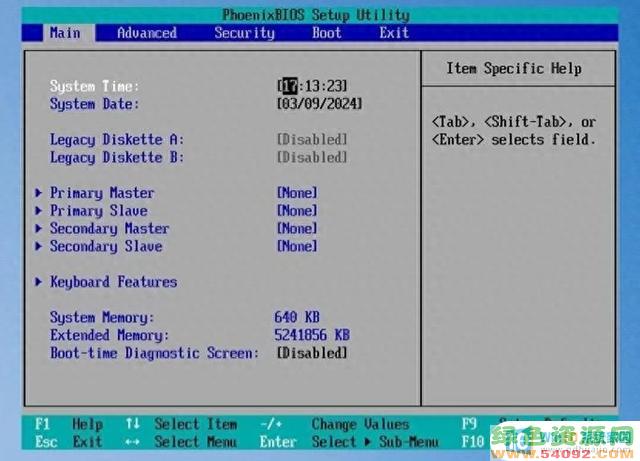Click the Select Menu footer label
This screenshot has width=640, height=461.
click(196, 442)
